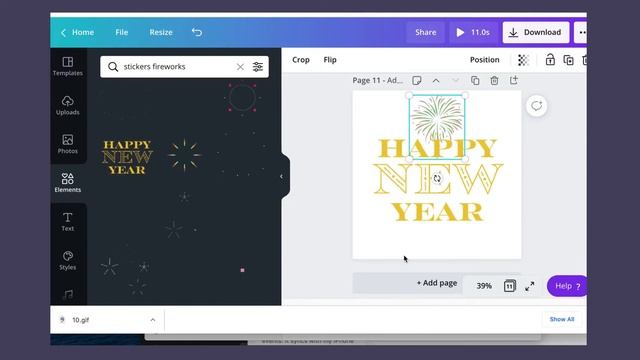640x360 pixels.
Task: Add a comment on the canvas
Action: (x=536, y=106)
